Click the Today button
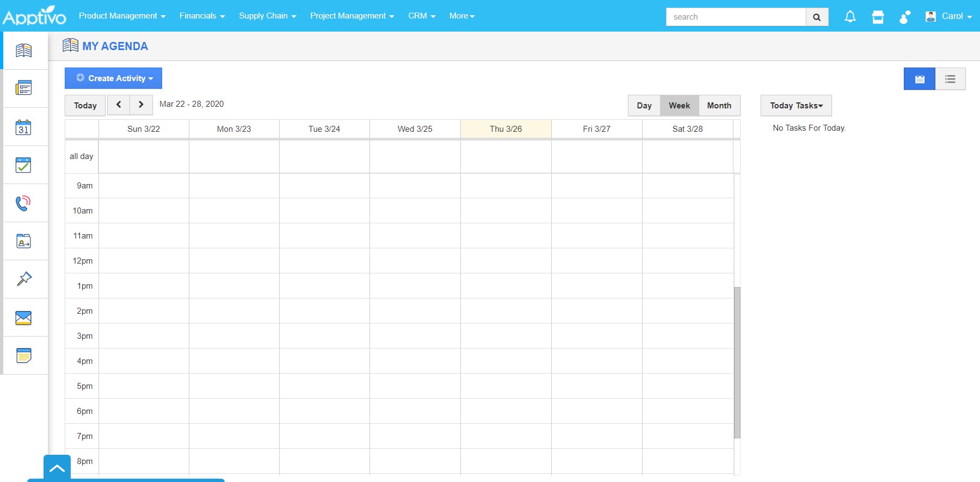The image size is (980, 482). (85, 106)
